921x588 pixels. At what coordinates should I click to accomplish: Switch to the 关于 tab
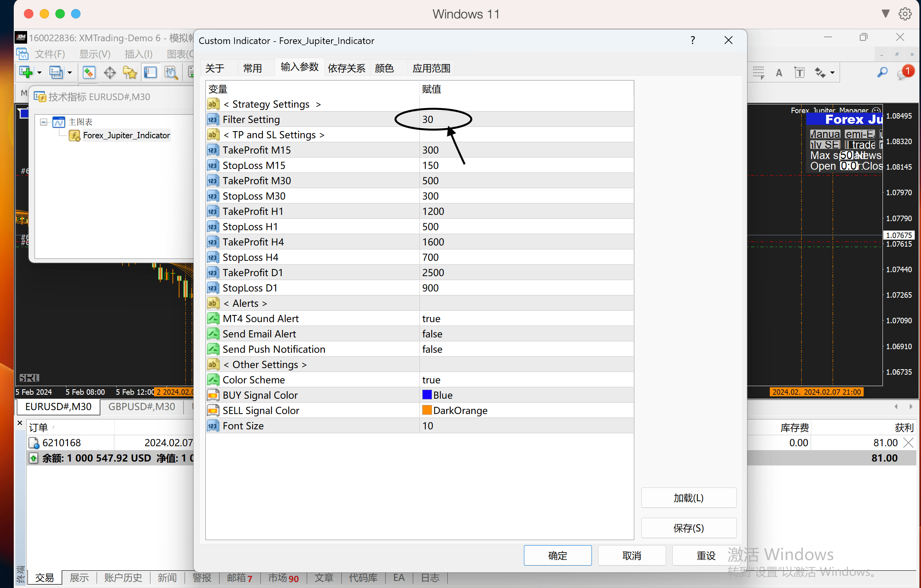215,68
